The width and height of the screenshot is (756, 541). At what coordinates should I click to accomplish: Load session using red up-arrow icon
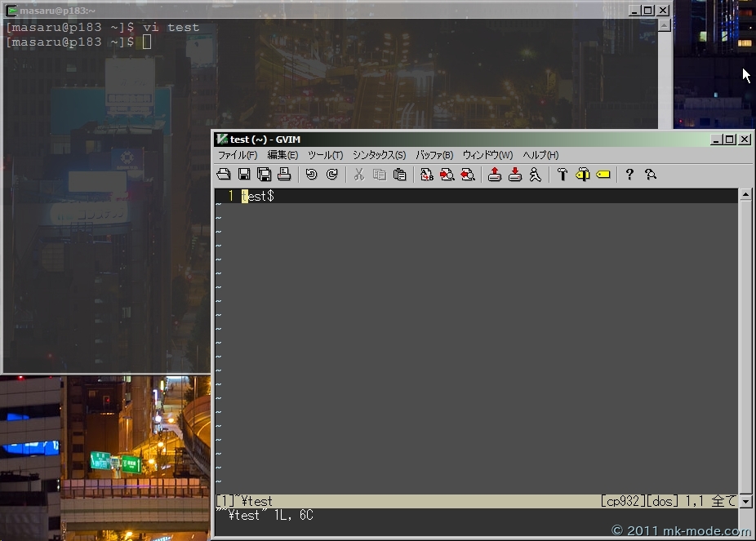click(495, 174)
